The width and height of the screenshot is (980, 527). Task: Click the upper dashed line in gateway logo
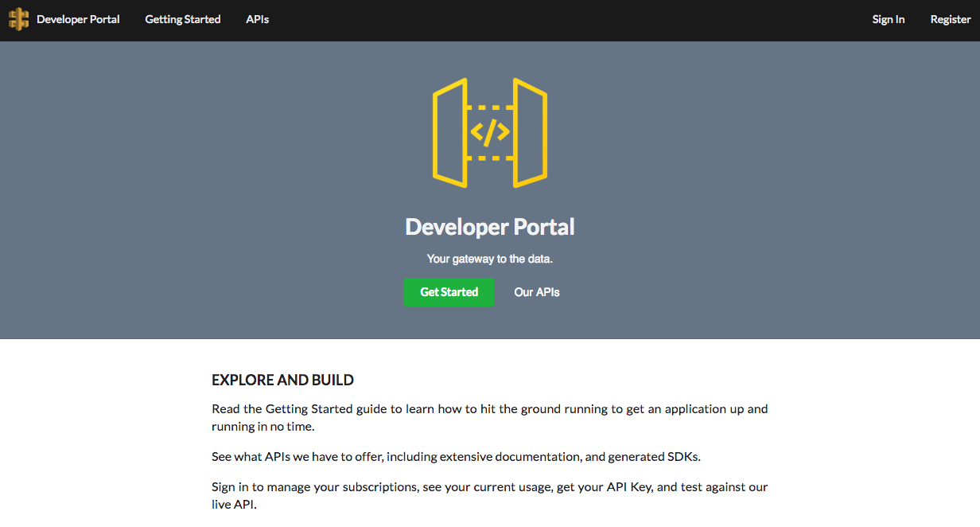point(490,107)
